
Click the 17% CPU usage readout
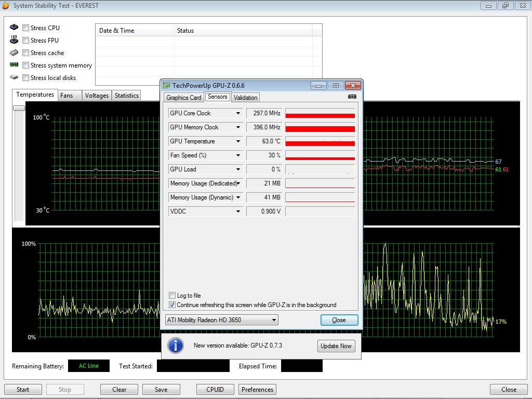501,322
